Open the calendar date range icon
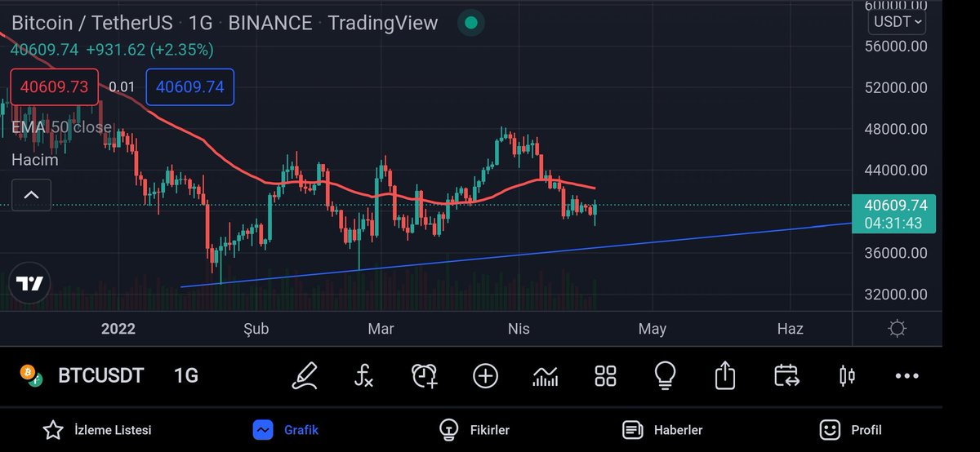Screen dimensions: 980x452 (x=786, y=375)
